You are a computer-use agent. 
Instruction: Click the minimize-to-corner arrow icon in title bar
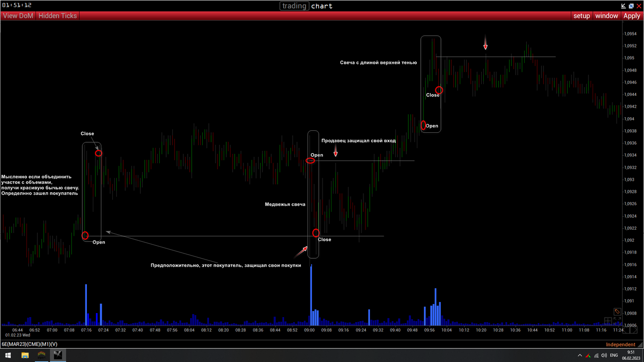(624, 6)
